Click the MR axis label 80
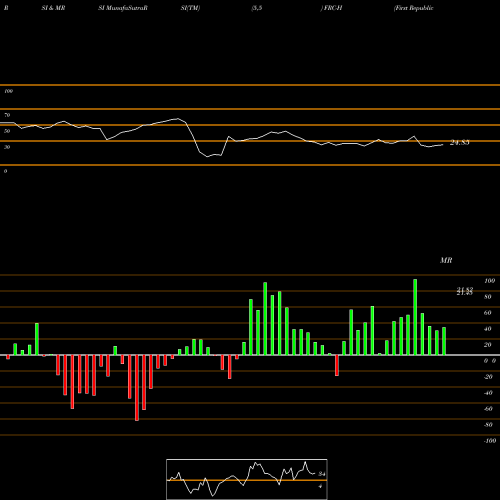 click(x=488, y=297)
